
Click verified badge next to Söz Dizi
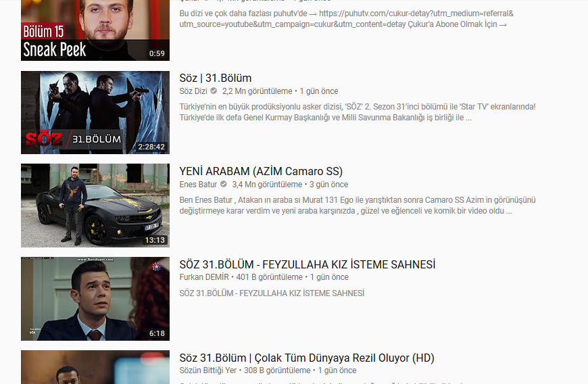point(214,91)
